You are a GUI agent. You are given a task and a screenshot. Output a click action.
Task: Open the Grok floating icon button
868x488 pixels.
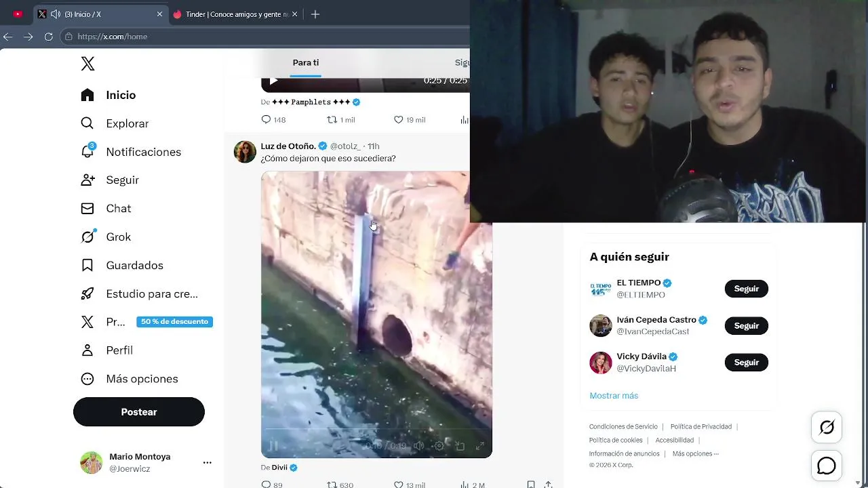[827, 427]
